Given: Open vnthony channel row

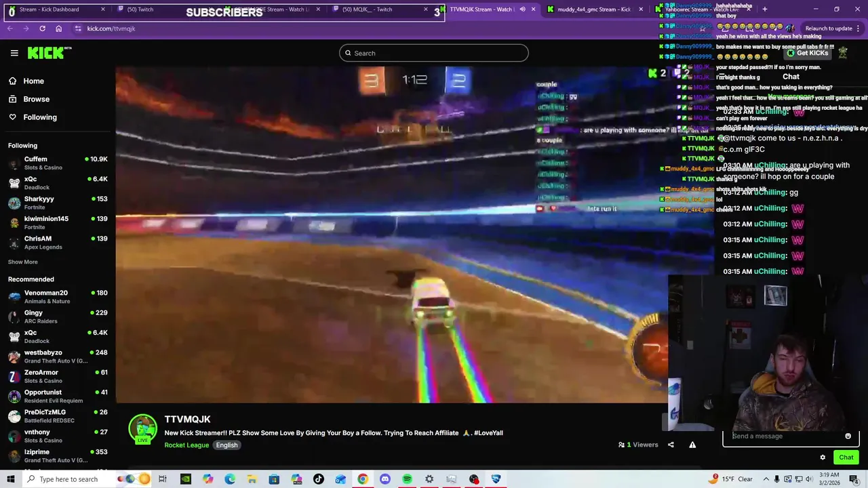Looking at the screenshot, I should point(58,436).
